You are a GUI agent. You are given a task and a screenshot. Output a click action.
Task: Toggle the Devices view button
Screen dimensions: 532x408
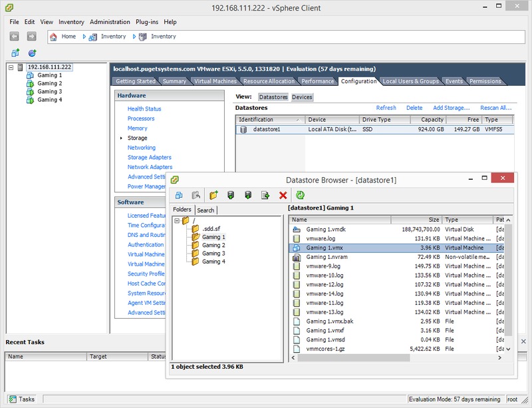tap(302, 97)
